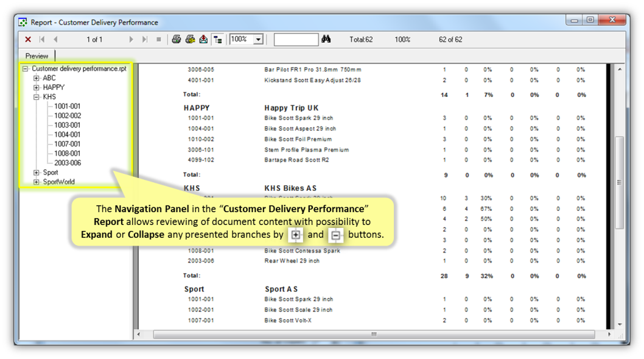Click the horizontal scrollbar thumb
This screenshot has width=644, height=359.
click(x=374, y=334)
